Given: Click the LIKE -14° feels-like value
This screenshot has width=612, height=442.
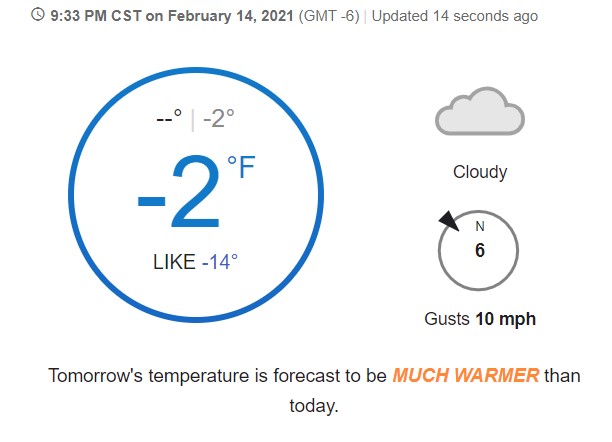Looking at the screenshot, I should 195,262.
